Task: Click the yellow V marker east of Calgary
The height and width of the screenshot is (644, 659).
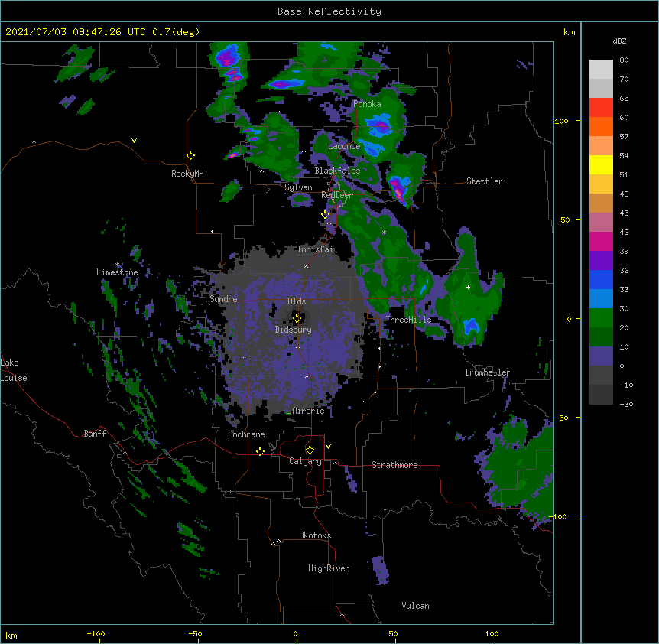Action: point(328,447)
